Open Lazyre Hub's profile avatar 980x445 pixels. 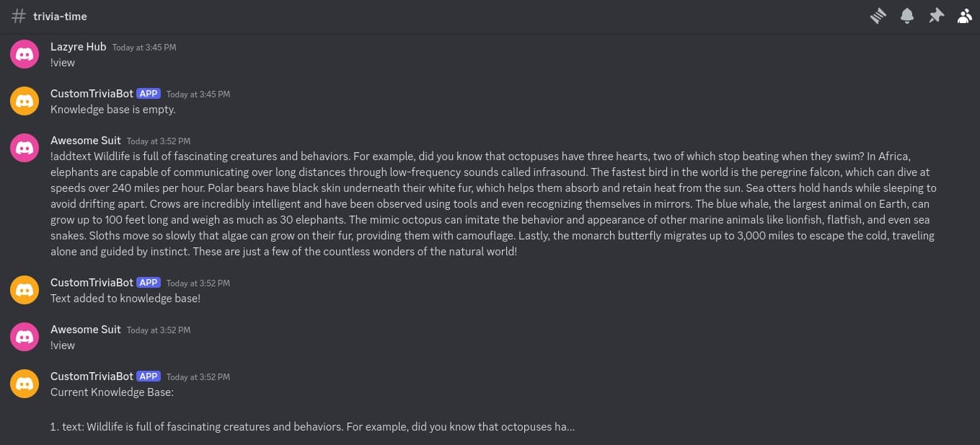pyautogui.click(x=24, y=53)
